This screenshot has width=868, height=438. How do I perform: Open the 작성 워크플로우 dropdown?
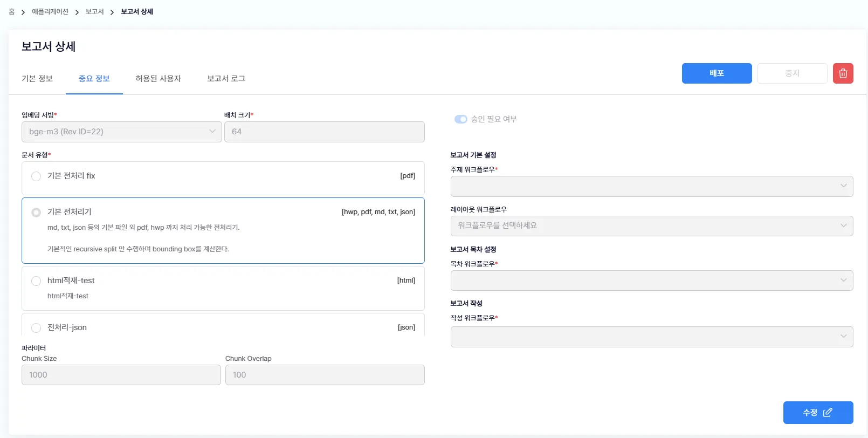pos(651,337)
